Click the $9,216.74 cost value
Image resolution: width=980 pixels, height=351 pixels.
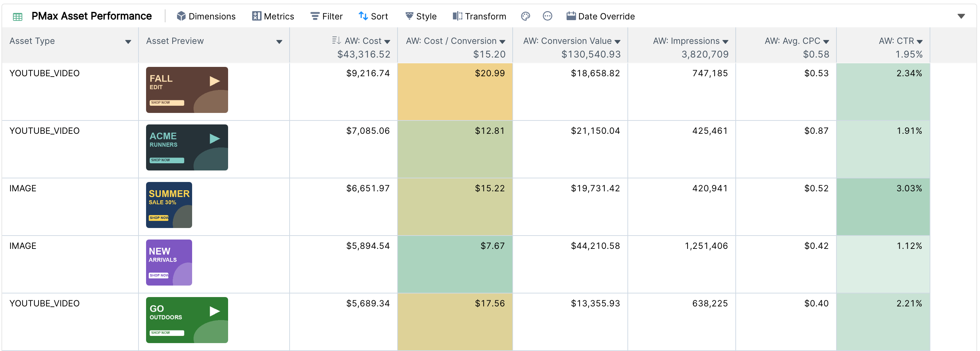368,73
